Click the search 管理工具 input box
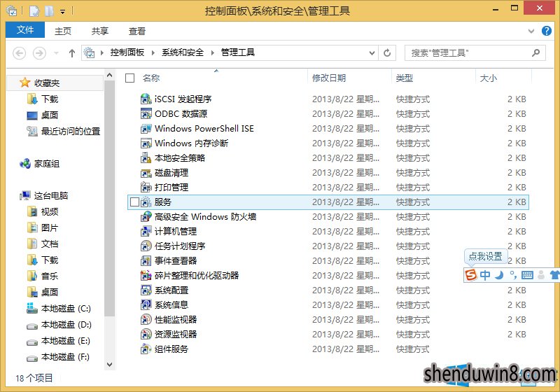Screen dimensions: 560x392 [x=475, y=52]
